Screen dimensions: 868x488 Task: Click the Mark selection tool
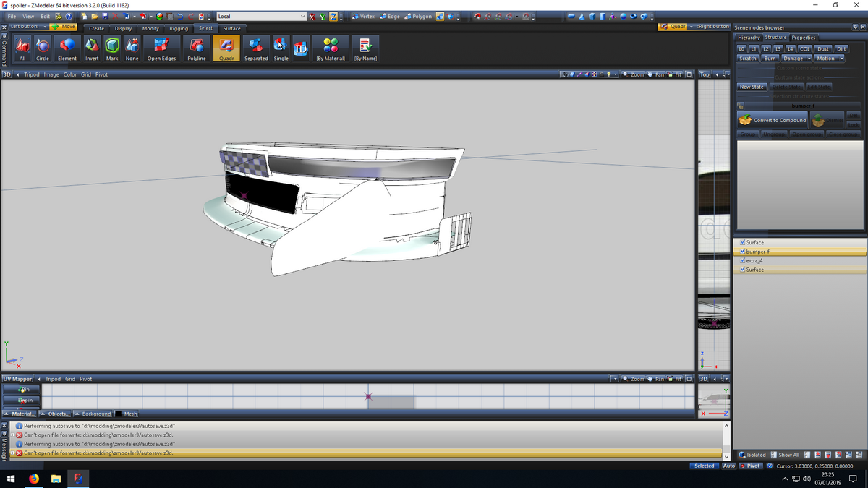coord(112,46)
